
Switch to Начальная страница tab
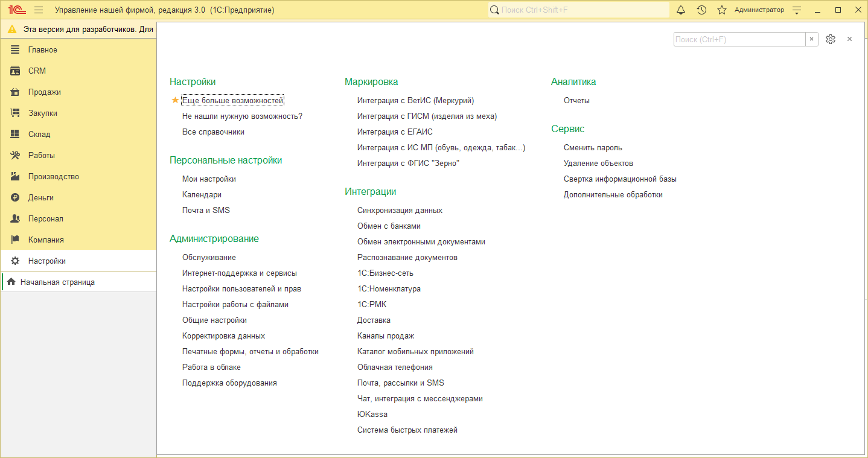pyautogui.click(x=57, y=282)
